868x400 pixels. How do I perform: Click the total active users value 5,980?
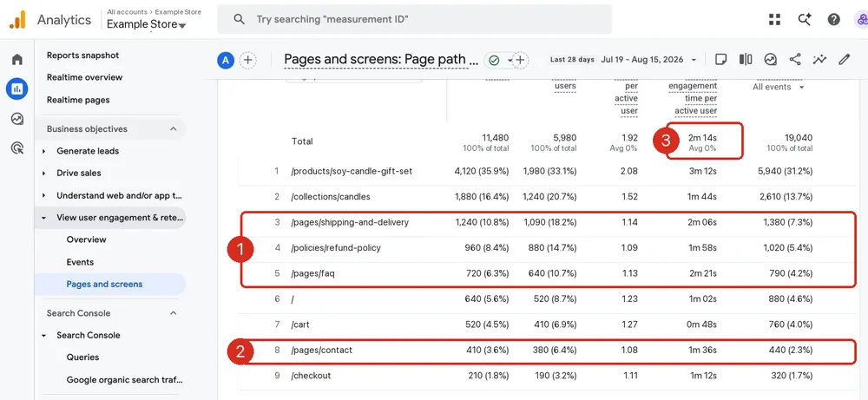[563, 138]
